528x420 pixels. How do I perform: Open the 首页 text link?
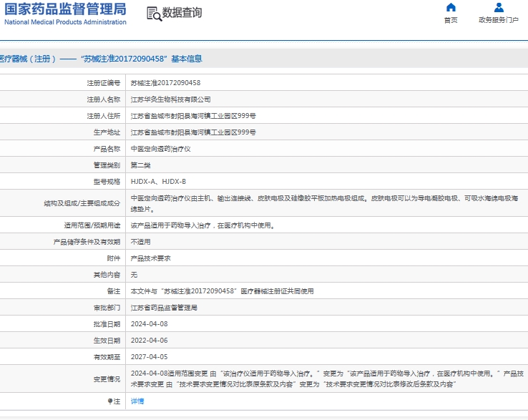pos(451,20)
